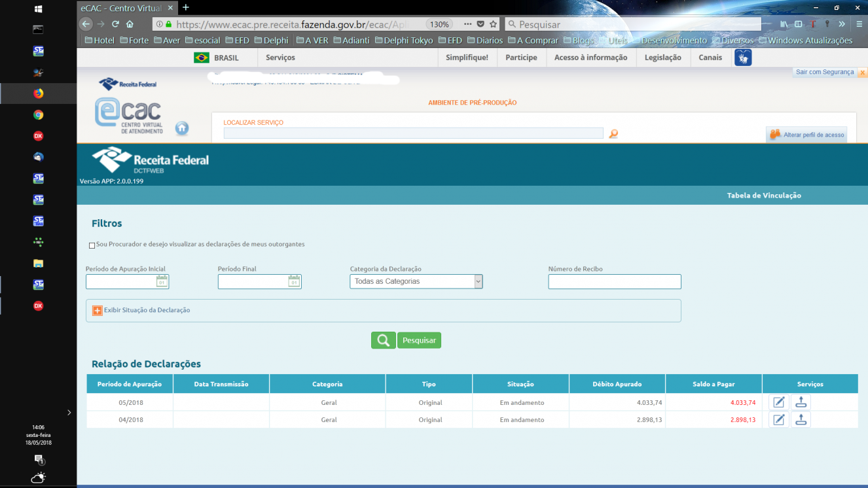
Task: Edit the 05/2018 declaration
Action: [x=779, y=402]
